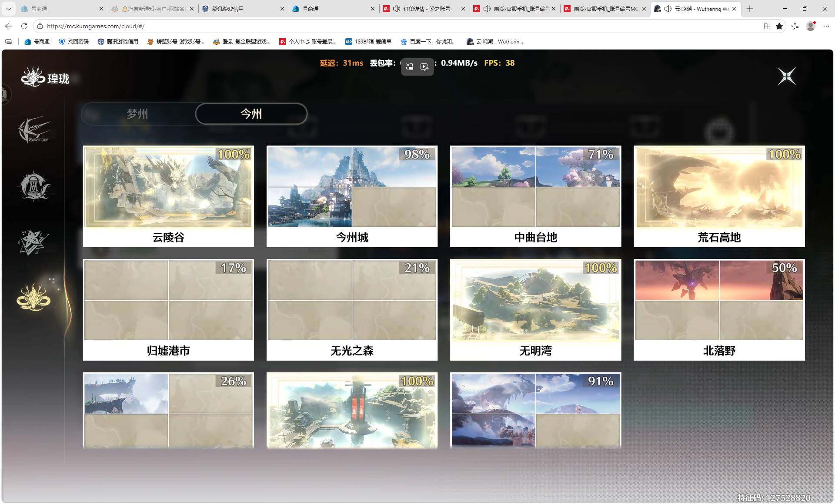Open the 今州城 area card

[x=352, y=196]
